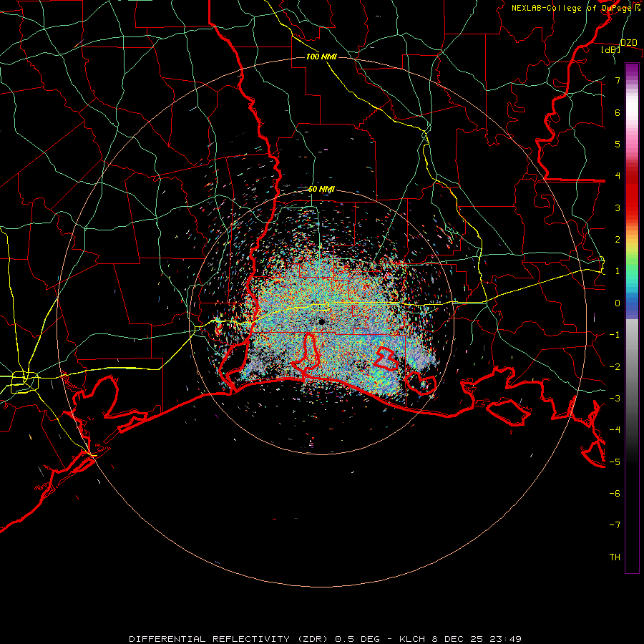Click the "-2" value on the dB scale

615,366
